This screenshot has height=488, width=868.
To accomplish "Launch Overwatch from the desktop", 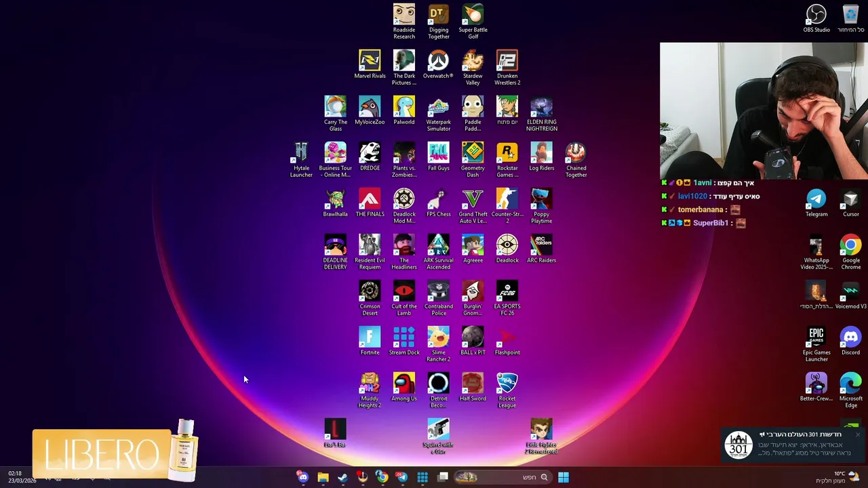I will pos(439,64).
